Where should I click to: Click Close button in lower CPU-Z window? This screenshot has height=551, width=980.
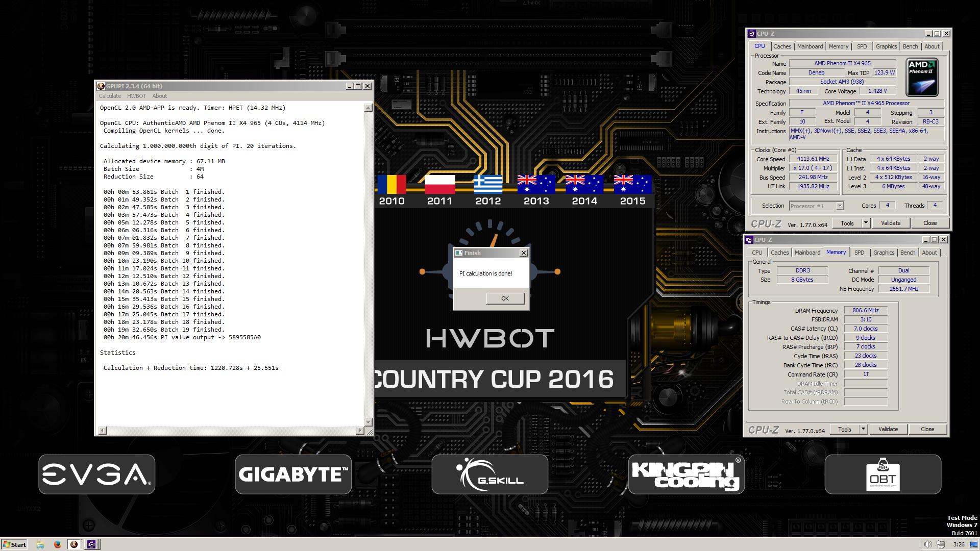click(x=927, y=429)
